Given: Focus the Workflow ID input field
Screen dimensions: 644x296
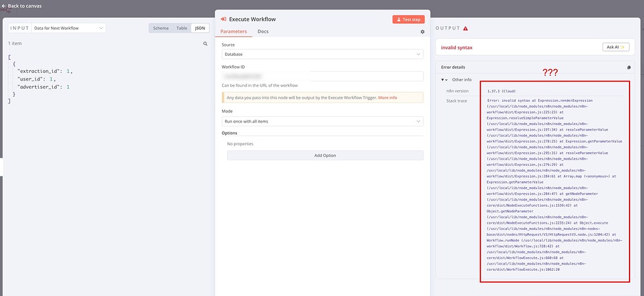Looking at the screenshot, I should coord(323,77).
